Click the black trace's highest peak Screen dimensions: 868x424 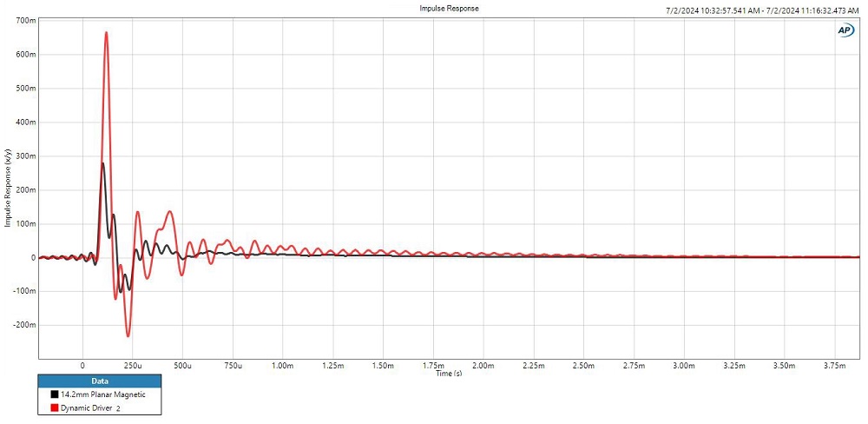tap(102, 163)
